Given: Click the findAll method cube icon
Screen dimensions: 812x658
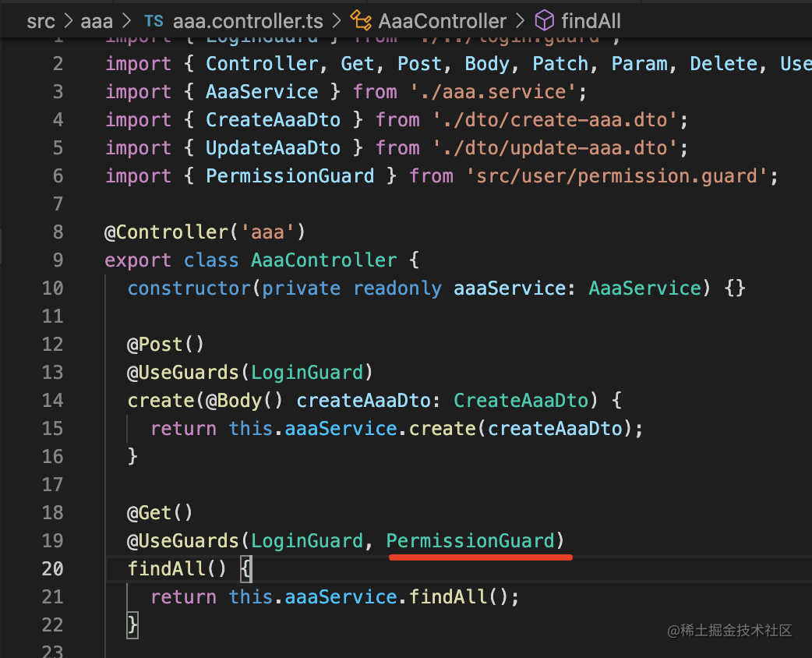Looking at the screenshot, I should pos(544,21).
